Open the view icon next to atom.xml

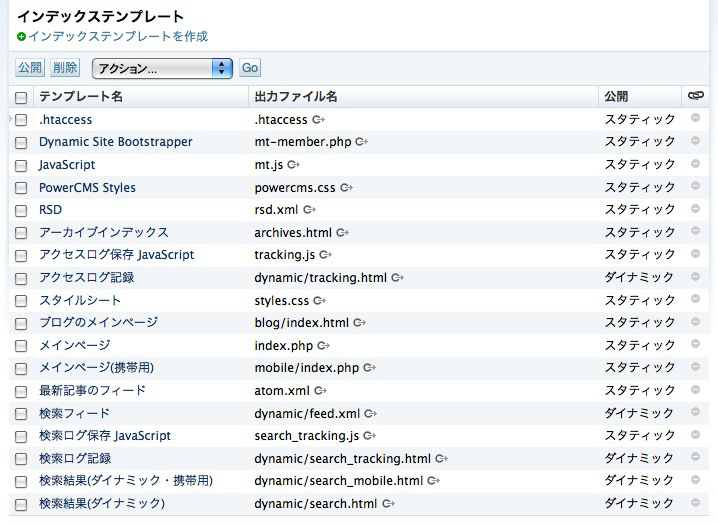[x=321, y=390]
